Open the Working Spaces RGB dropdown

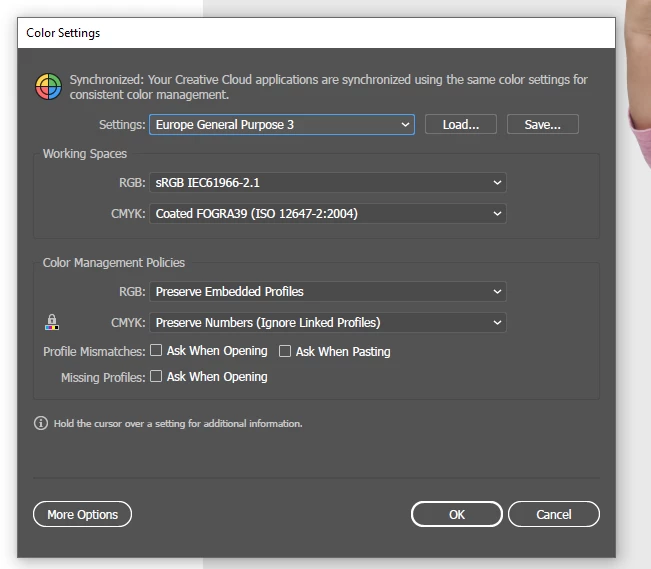[328, 183]
